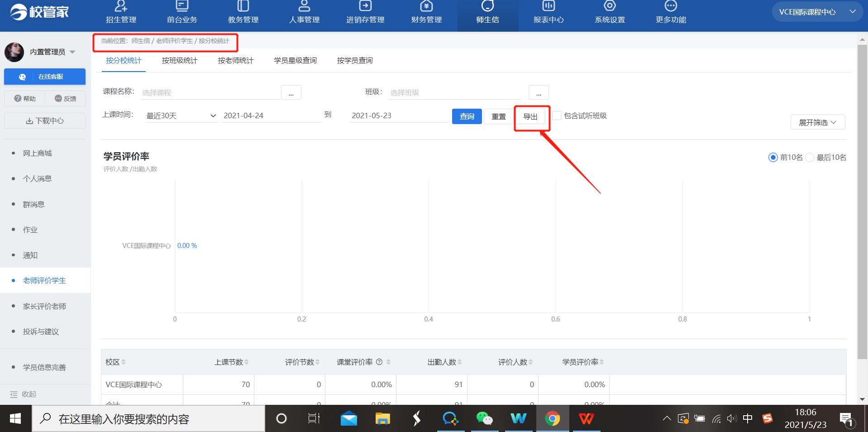Open 前台业务 module
This screenshot has height=432, width=868.
coord(182,13)
